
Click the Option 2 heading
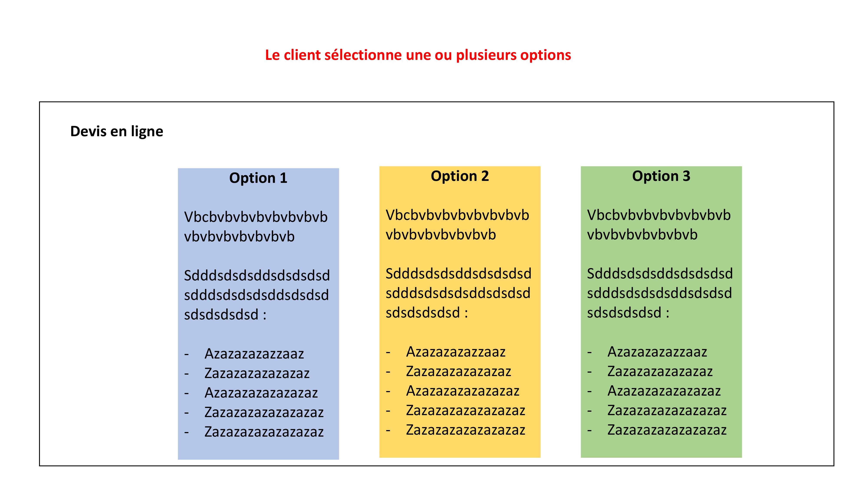460,176
